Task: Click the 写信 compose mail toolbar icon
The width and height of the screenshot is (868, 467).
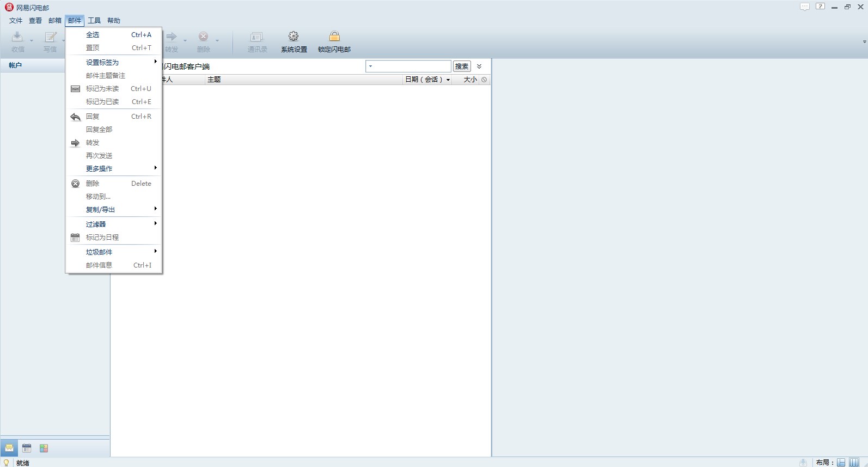Action: coord(50,37)
